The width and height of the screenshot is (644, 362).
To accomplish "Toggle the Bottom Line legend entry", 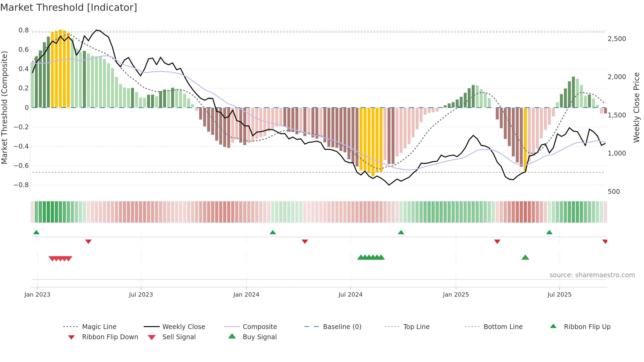I will tap(494, 327).
